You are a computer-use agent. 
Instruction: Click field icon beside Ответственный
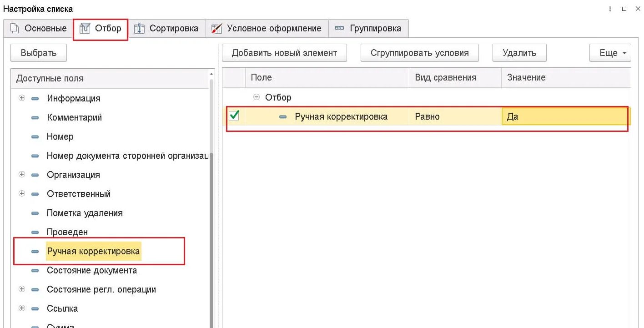point(35,194)
